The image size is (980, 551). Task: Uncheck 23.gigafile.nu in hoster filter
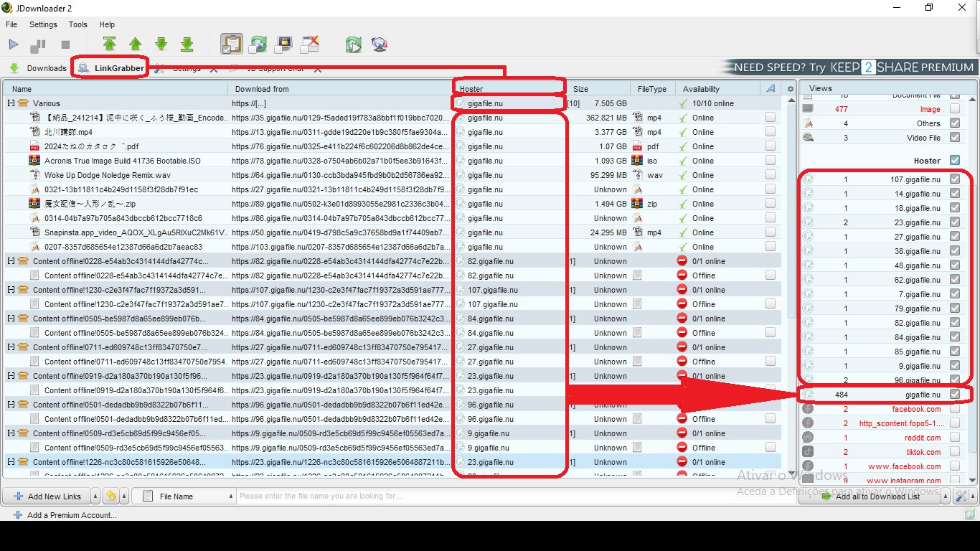pyautogui.click(x=954, y=222)
